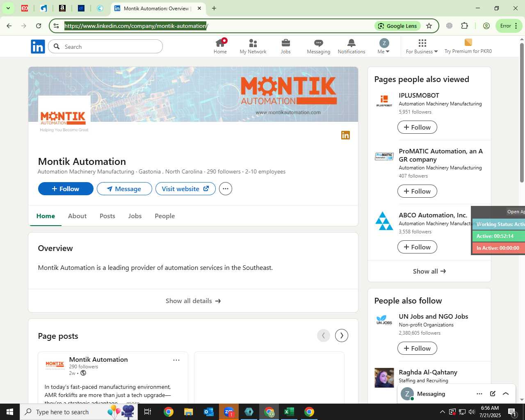This screenshot has width=525, height=420.
Task: Click Windows taskbar search box
Action: [x=79, y=412]
